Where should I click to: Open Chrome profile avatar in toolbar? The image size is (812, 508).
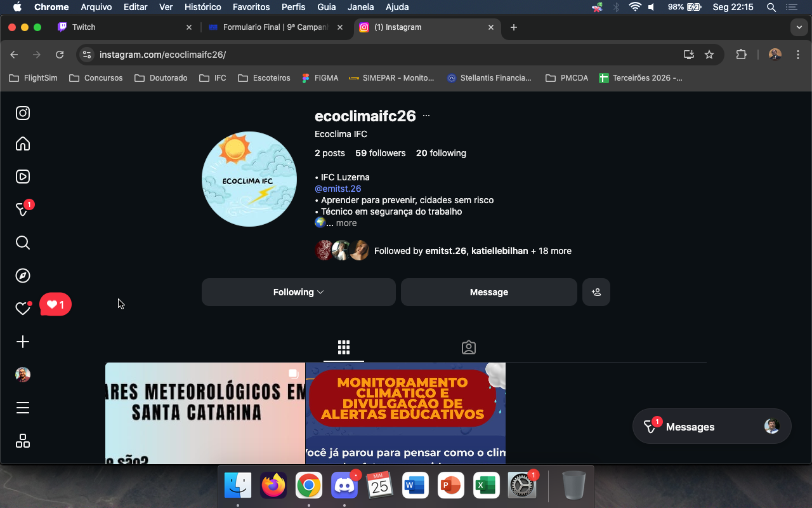point(775,55)
